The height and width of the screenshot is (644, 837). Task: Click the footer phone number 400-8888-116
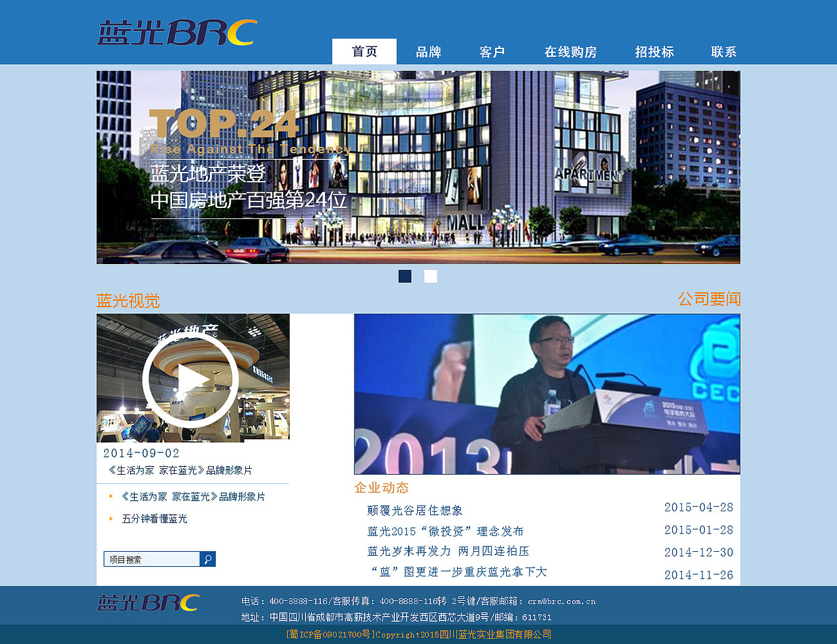[x=299, y=602]
